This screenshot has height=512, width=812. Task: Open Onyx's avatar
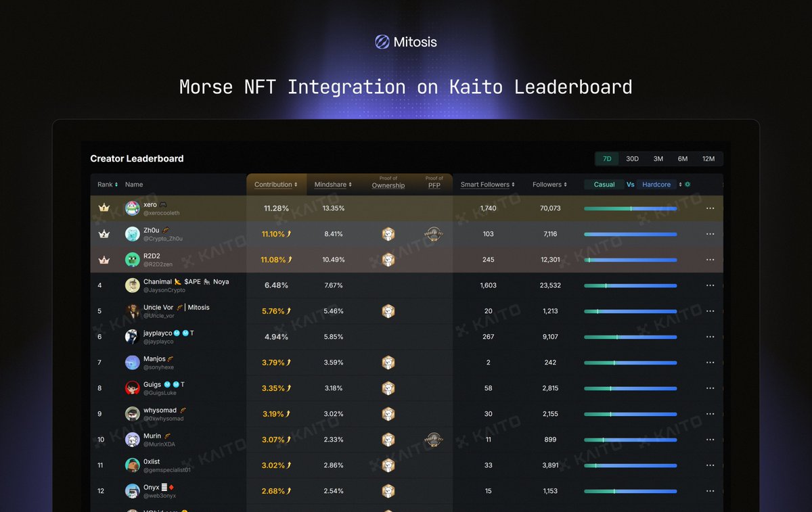pos(133,491)
